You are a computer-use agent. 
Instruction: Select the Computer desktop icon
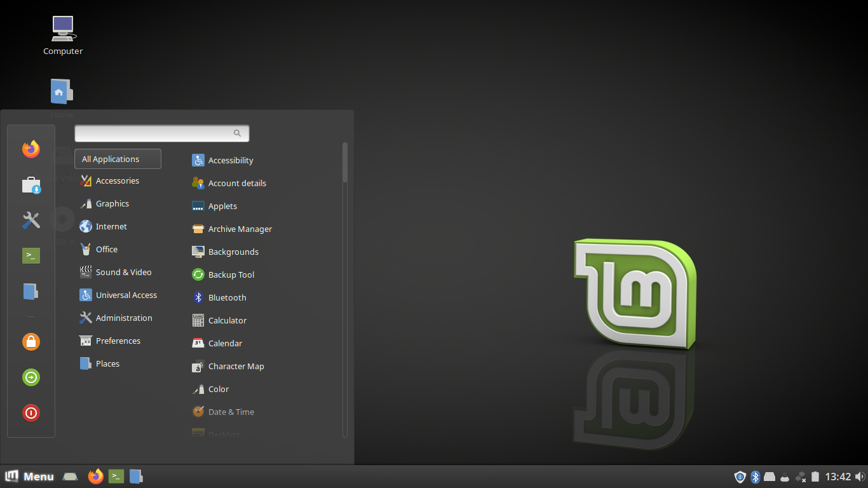[x=63, y=35]
